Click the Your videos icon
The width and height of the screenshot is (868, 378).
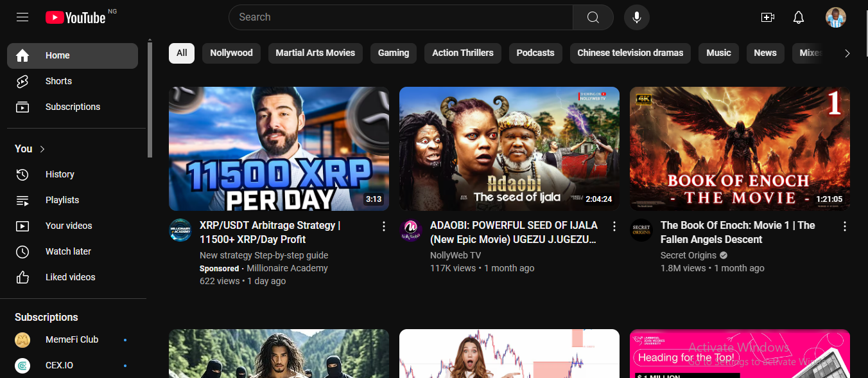[22, 226]
